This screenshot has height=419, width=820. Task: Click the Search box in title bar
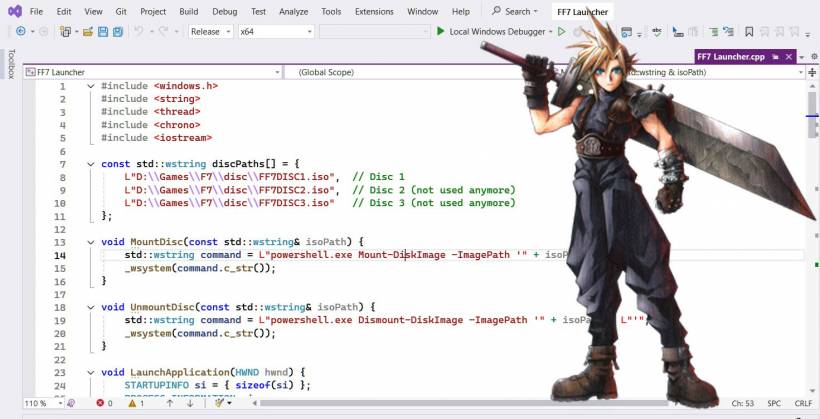click(515, 11)
